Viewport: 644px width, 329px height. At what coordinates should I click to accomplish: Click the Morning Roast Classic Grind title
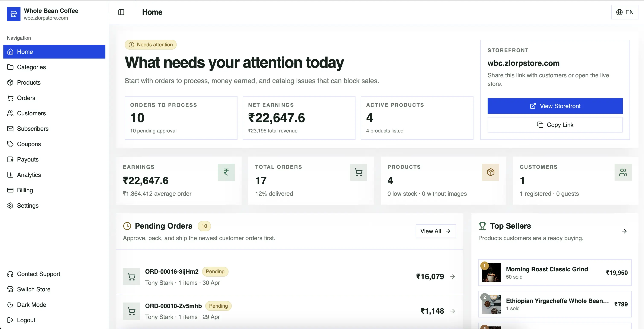coord(547,269)
